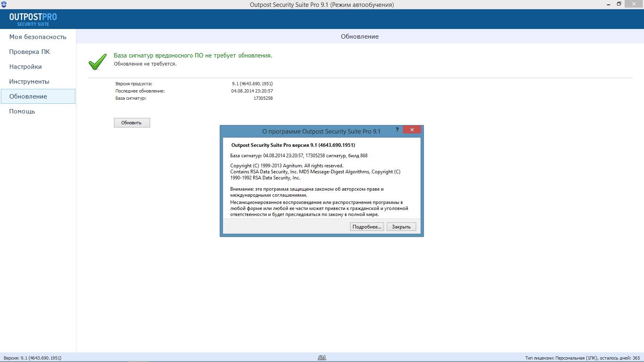644x362 pixels.
Task: Click About dialog title bar text
Action: click(x=321, y=132)
